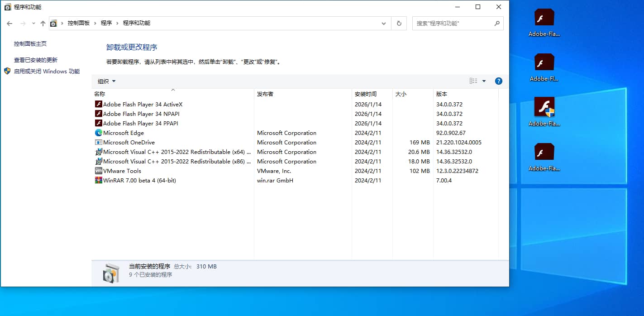Click the 控制面板 breadcrumb in address bar
This screenshot has width=644, height=316.
(x=79, y=23)
